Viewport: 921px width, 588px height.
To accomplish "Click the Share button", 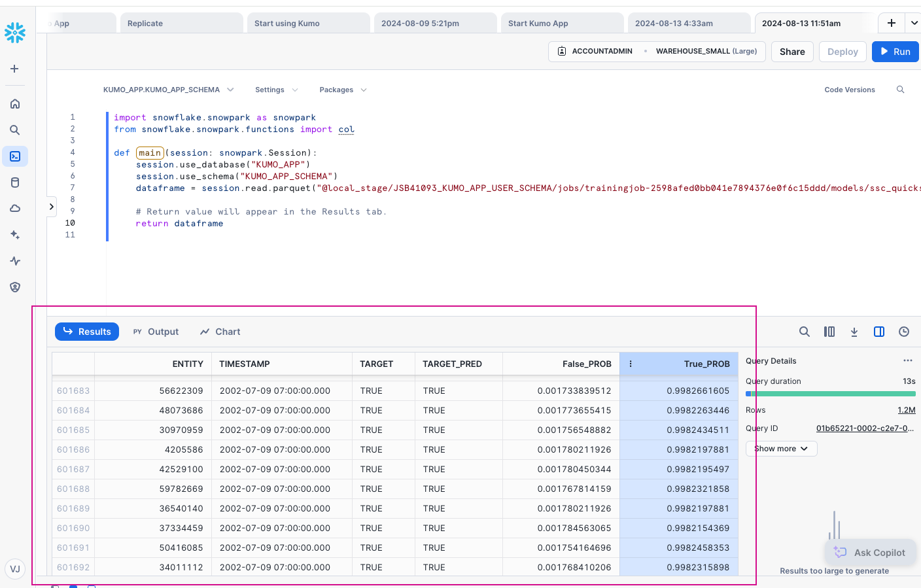I will pyautogui.click(x=792, y=52).
